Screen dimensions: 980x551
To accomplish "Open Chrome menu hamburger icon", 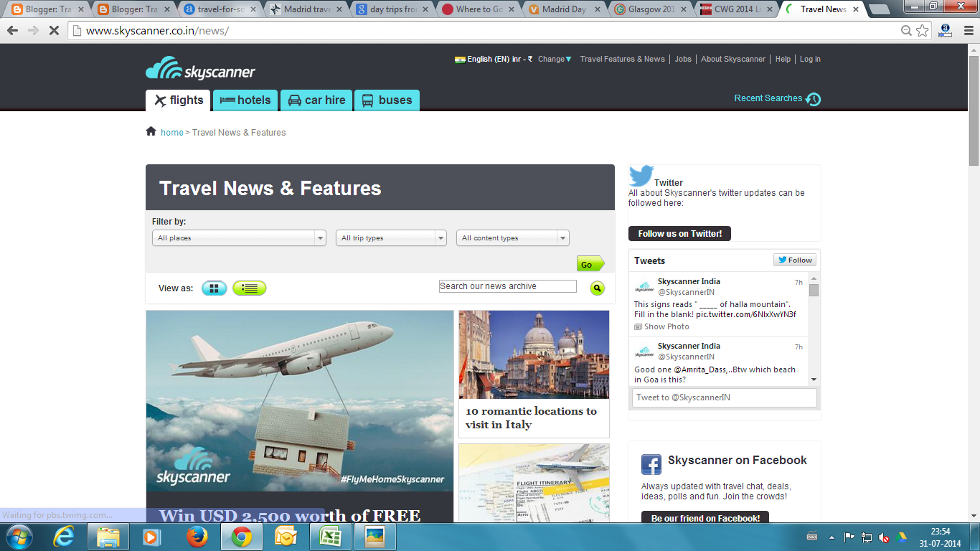I will click(969, 31).
